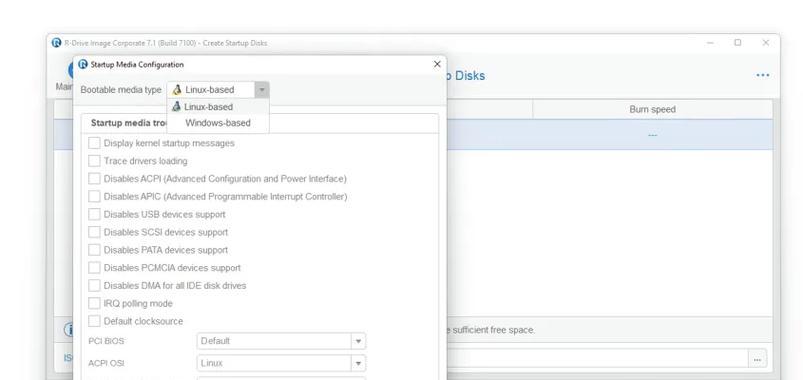Click the Startup Media Configuration dialog icon
Screen dimensions: 803x380
[83, 64]
